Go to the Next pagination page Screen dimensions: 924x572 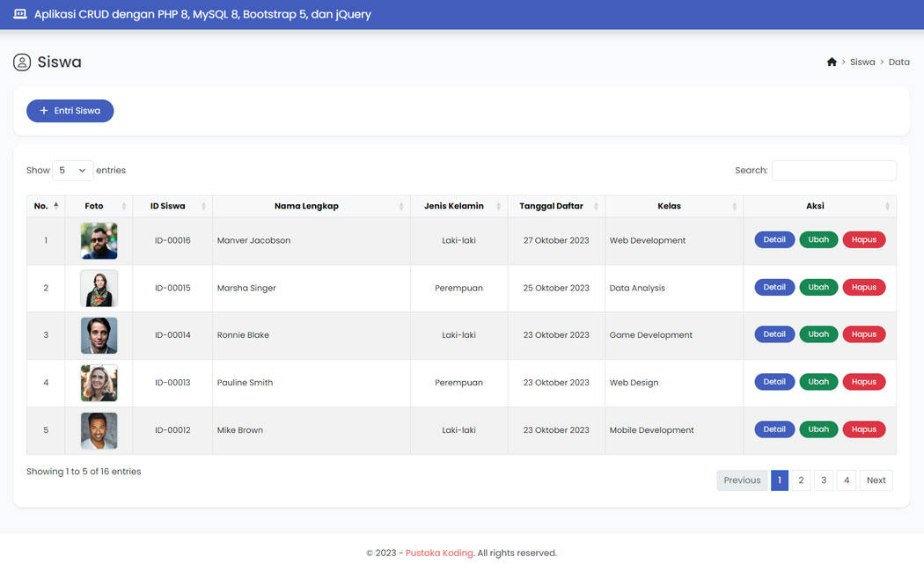(x=876, y=480)
